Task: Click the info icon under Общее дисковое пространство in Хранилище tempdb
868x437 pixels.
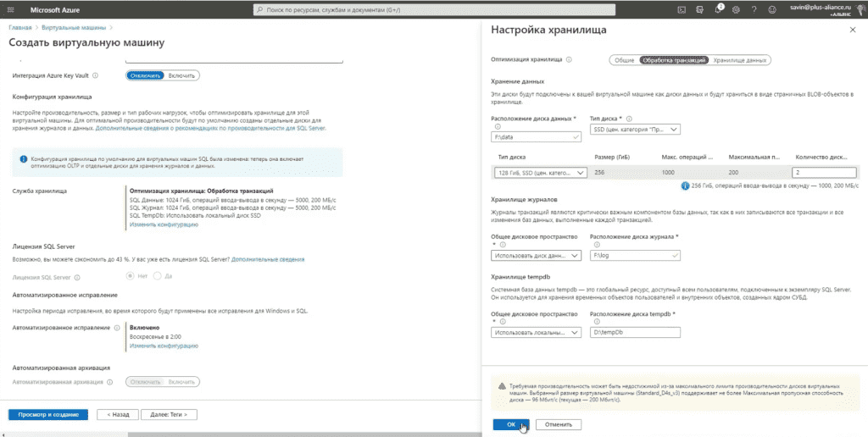Action: pos(503,321)
